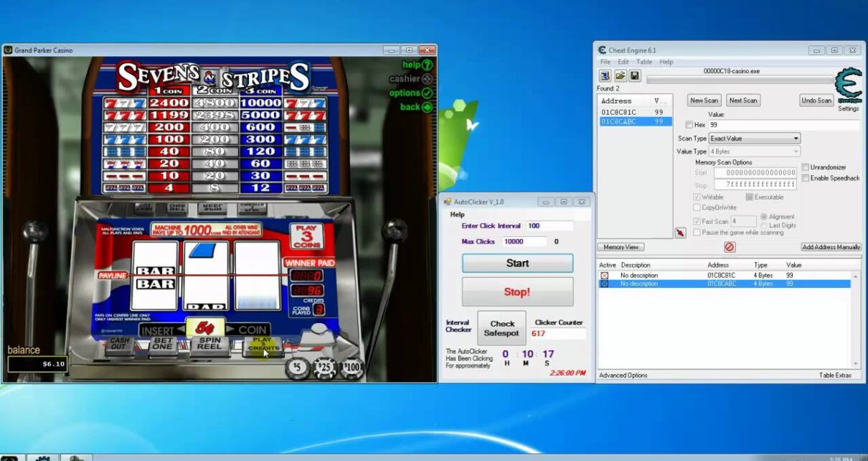The height and width of the screenshot is (461, 868).
Task: Open the Edit menu in Cheat Engine
Action: click(623, 62)
